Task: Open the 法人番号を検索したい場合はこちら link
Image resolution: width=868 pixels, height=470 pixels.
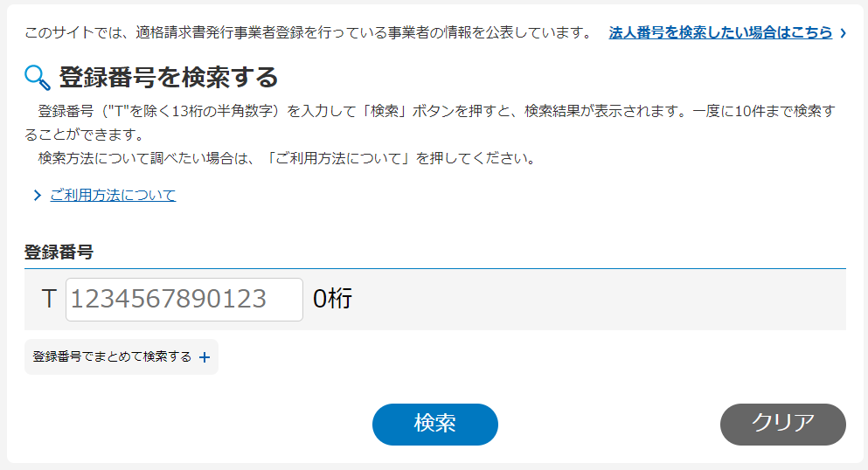Action: pyautogui.click(x=720, y=32)
